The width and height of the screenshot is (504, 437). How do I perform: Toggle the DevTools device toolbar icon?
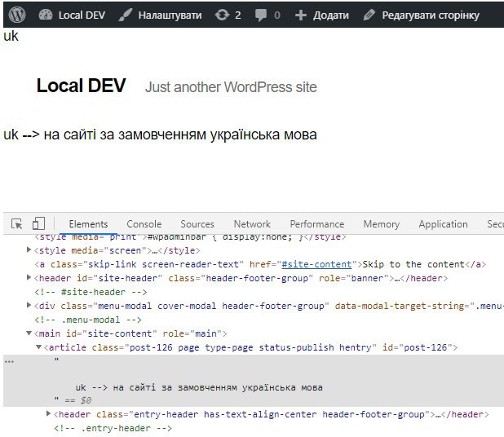[38, 223]
